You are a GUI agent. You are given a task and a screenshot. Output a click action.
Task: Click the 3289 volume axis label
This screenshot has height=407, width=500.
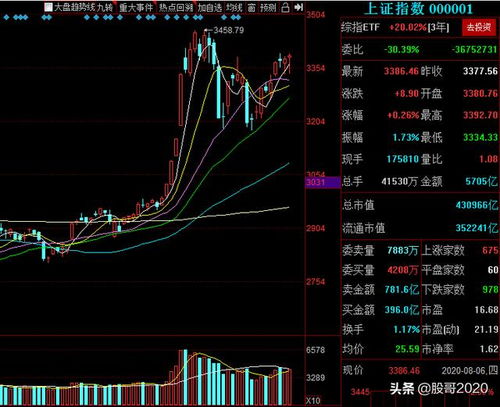[x=315, y=378]
